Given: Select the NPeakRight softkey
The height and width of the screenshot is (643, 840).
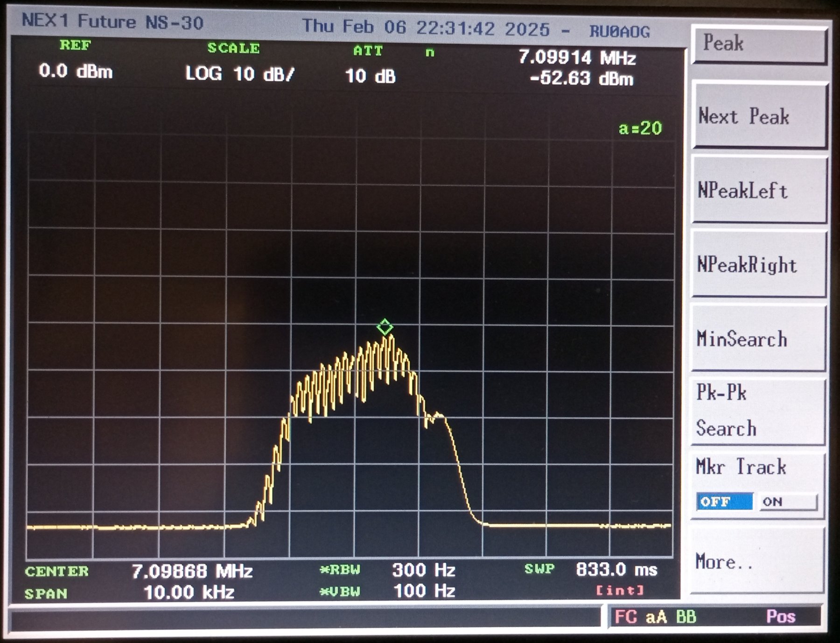Looking at the screenshot, I should click(758, 265).
